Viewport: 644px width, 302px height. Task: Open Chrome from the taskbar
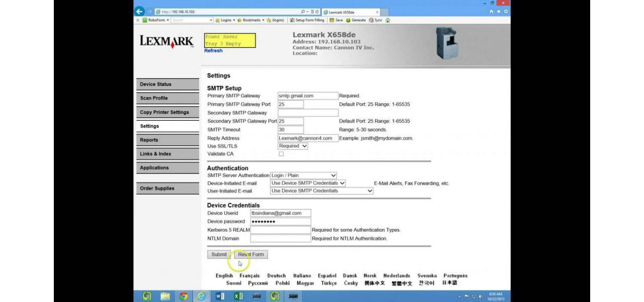pos(184,296)
